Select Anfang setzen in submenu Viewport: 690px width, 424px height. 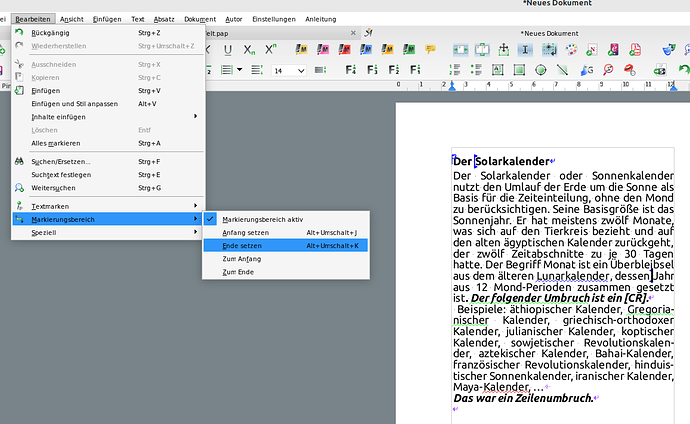[286, 232]
